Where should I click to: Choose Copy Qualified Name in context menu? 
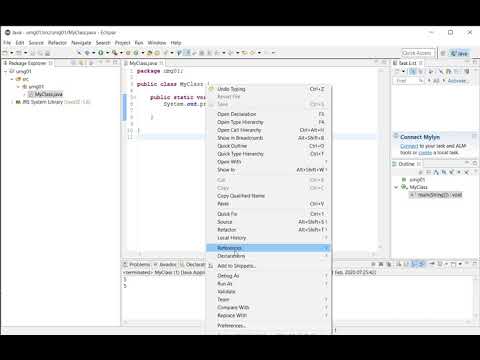click(x=269, y=196)
